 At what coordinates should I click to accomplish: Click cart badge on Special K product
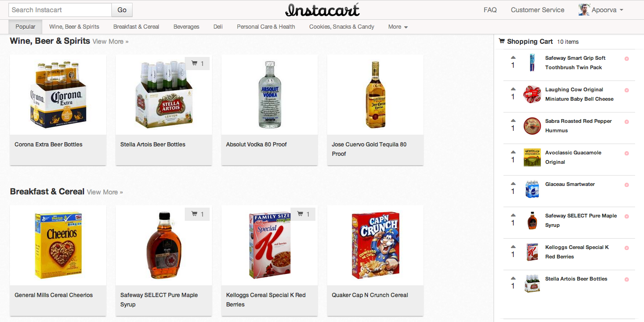point(303,214)
